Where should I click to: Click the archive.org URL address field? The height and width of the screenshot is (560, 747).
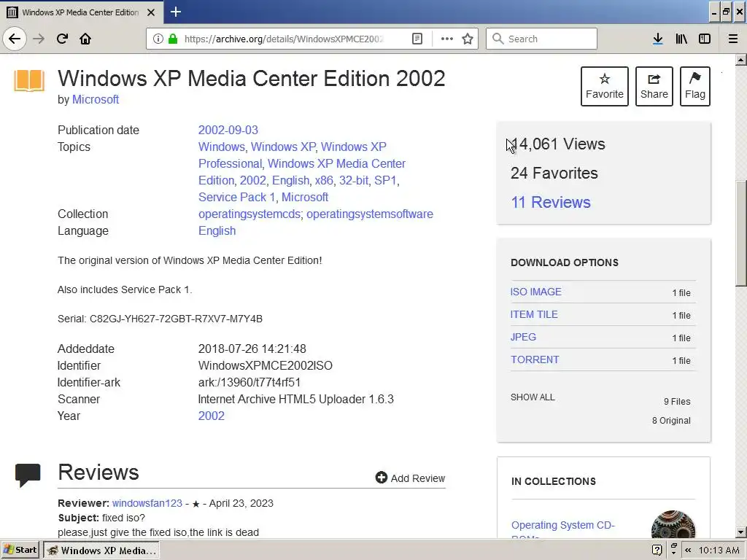(x=284, y=39)
